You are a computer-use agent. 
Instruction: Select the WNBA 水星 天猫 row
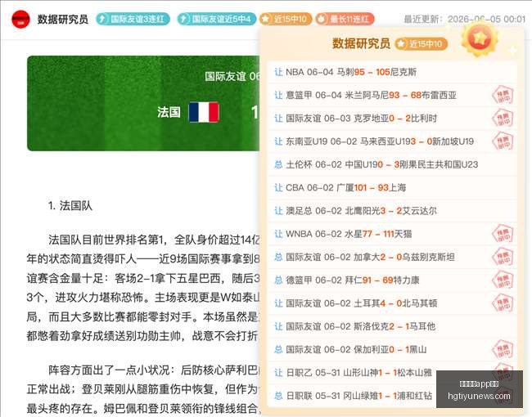pyautogui.click(x=392, y=234)
